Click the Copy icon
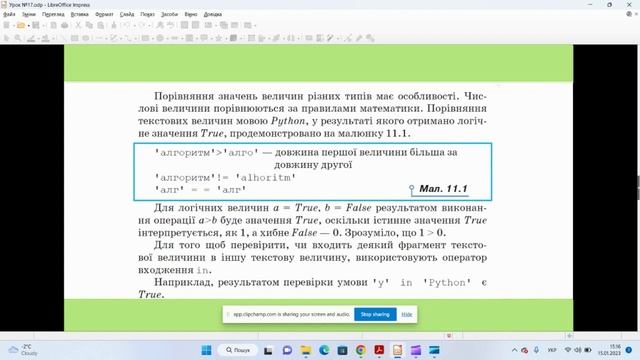Image resolution: width=640 pixels, height=360 pixels. point(89,25)
